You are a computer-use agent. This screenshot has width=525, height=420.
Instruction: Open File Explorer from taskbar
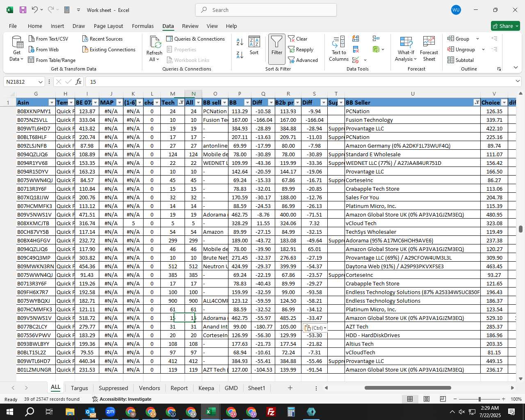(x=70, y=412)
